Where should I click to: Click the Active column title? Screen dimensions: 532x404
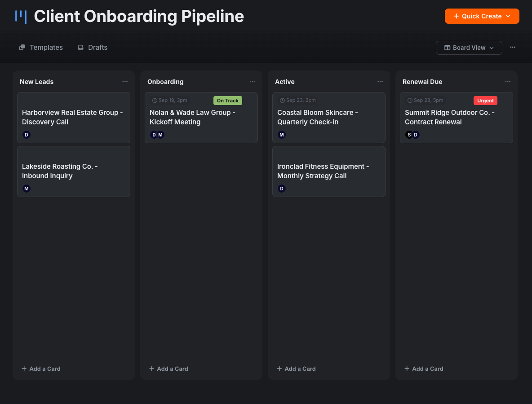pyautogui.click(x=285, y=82)
